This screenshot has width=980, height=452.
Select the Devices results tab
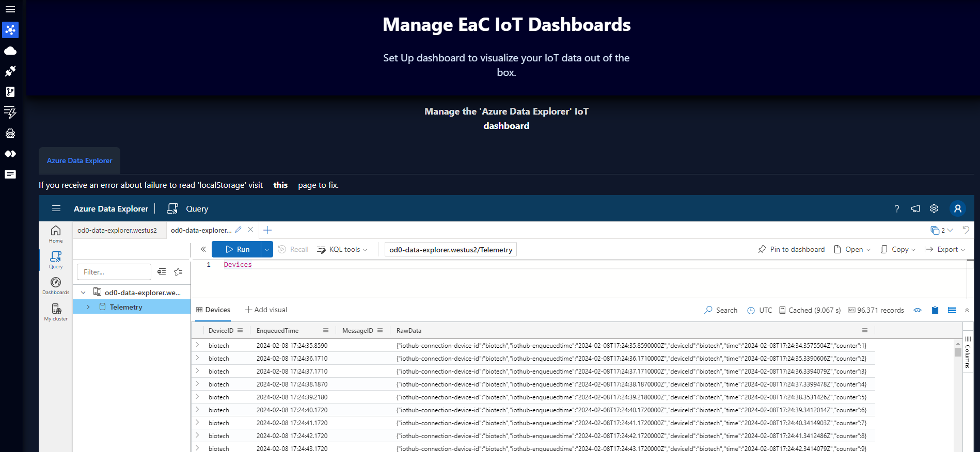point(213,310)
